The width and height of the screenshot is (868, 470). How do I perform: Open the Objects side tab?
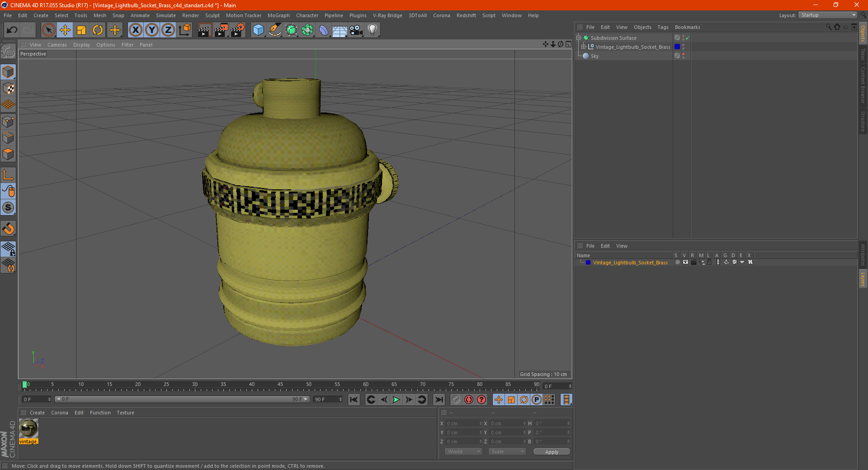pos(863,34)
